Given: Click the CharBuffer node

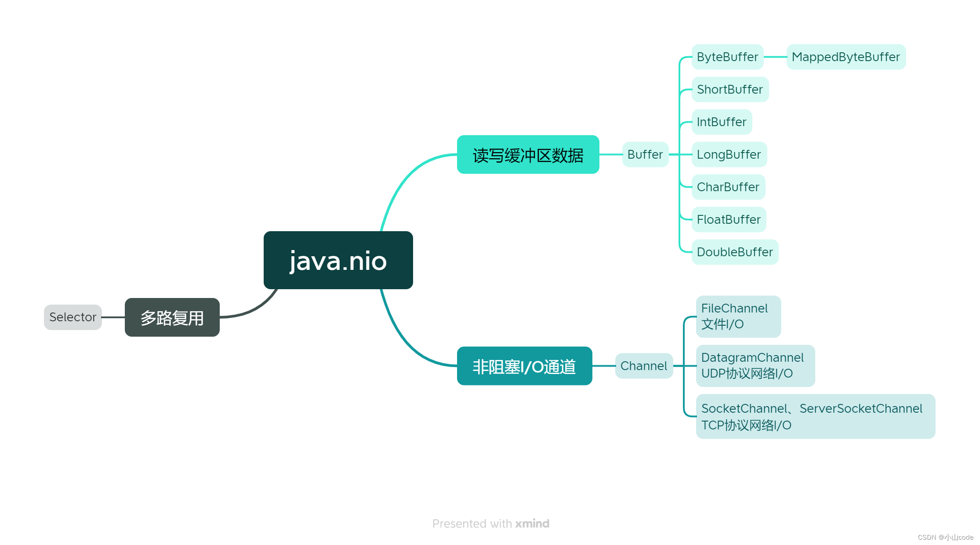Looking at the screenshot, I should [x=728, y=187].
